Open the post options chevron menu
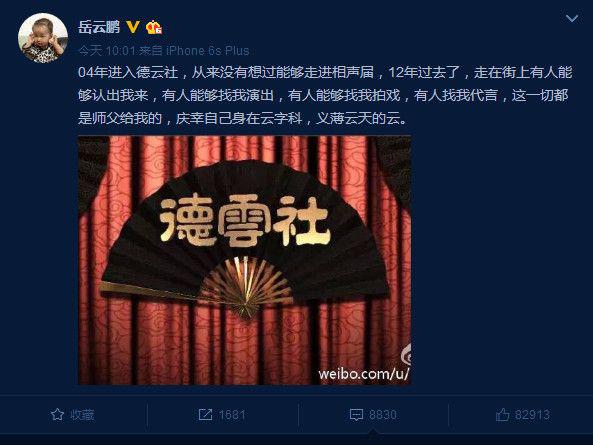 [x=571, y=18]
